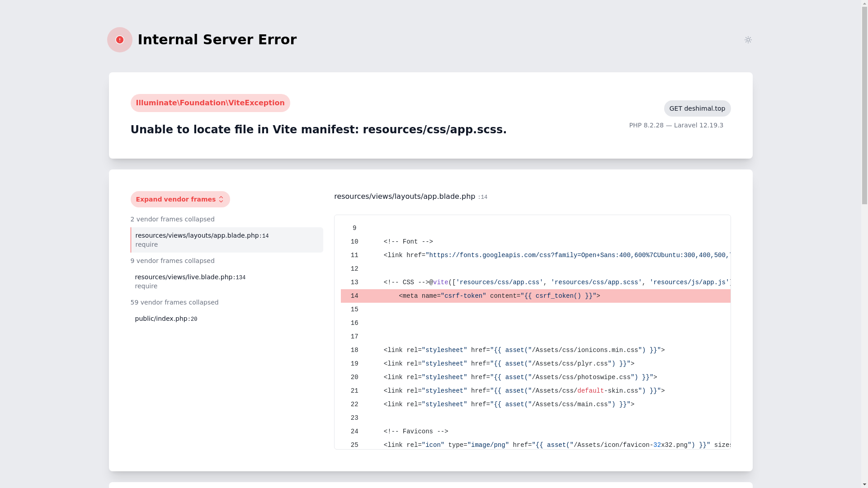
Task: Toggle the light/dark theme sun icon
Action: [748, 40]
